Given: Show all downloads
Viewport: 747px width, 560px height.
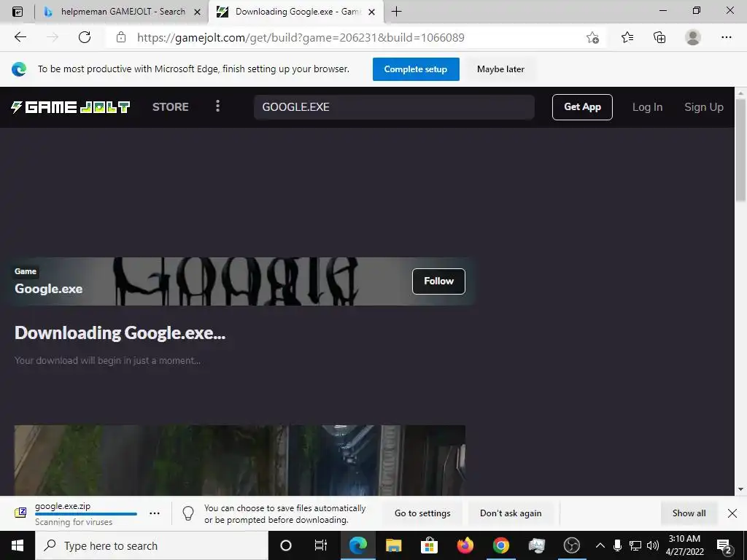Looking at the screenshot, I should pos(689,513).
